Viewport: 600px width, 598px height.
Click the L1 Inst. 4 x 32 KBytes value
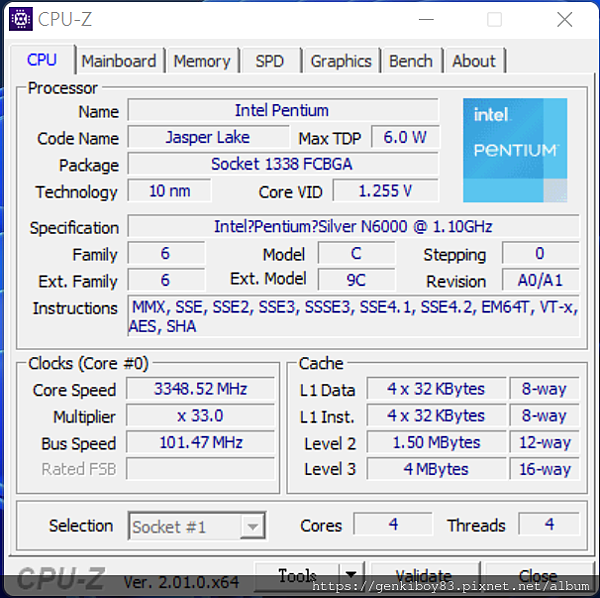pyautogui.click(x=436, y=416)
